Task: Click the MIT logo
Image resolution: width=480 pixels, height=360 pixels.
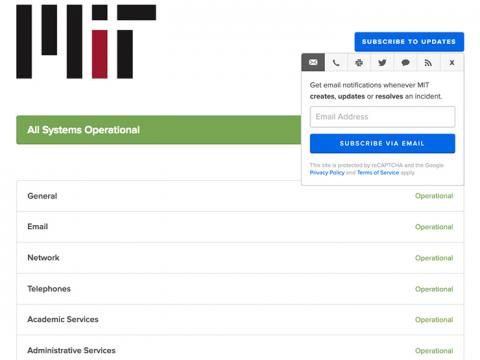Action: [x=86, y=42]
